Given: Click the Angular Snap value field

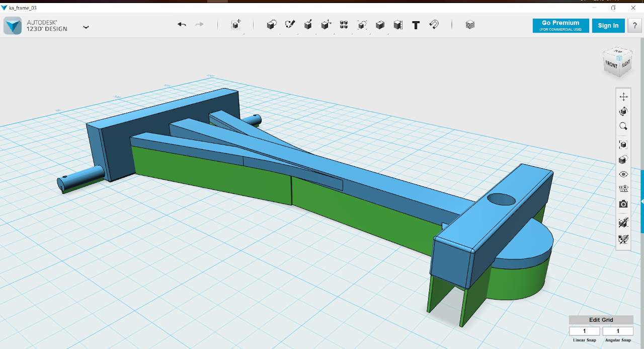Looking at the screenshot, I should point(618,331).
